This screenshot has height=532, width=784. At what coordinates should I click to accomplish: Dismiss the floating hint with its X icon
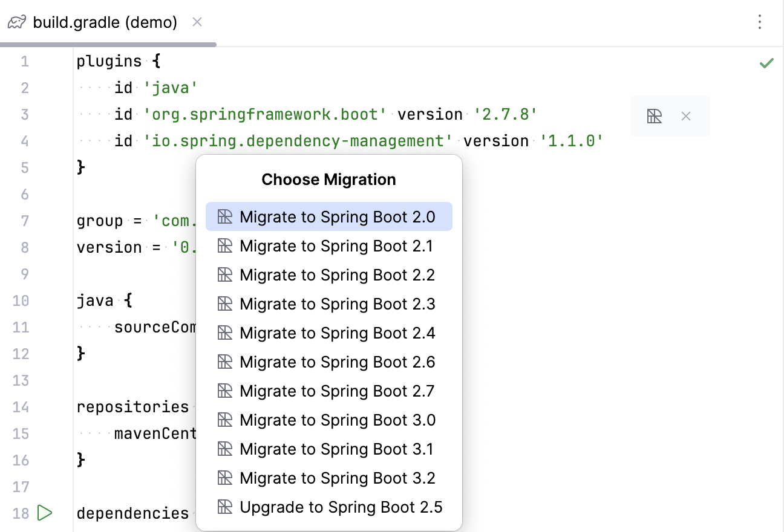685,117
